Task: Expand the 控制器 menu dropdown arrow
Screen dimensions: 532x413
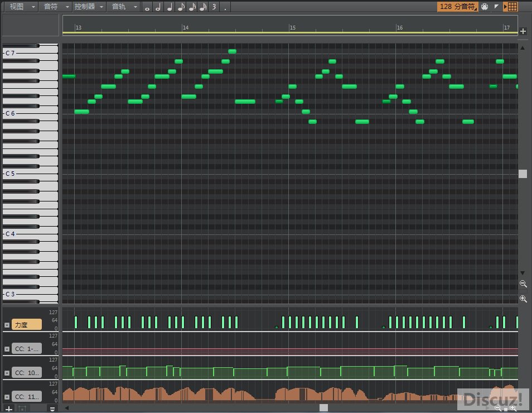Action: [101, 7]
